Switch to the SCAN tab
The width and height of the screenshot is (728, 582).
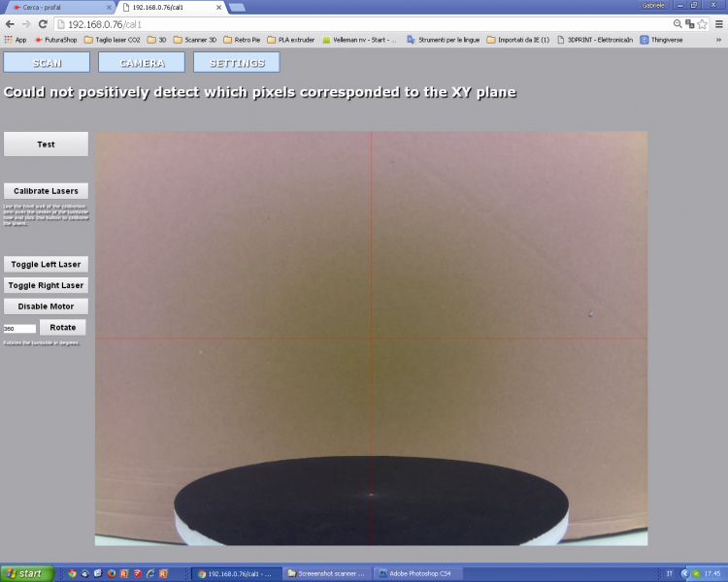point(47,62)
